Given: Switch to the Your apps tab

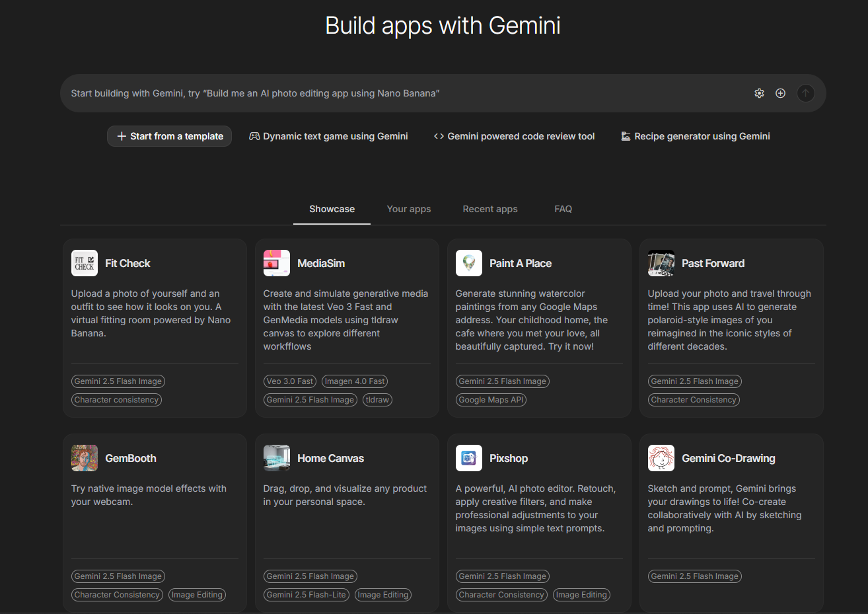Looking at the screenshot, I should [x=409, y=209].
